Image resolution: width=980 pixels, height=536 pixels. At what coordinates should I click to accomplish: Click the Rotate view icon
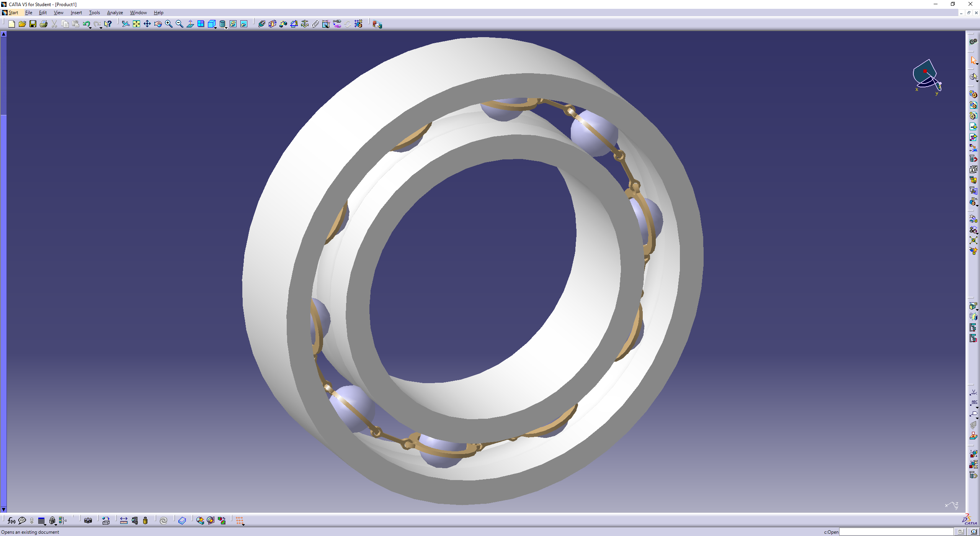pyautogui.click(x=158, y=24)
